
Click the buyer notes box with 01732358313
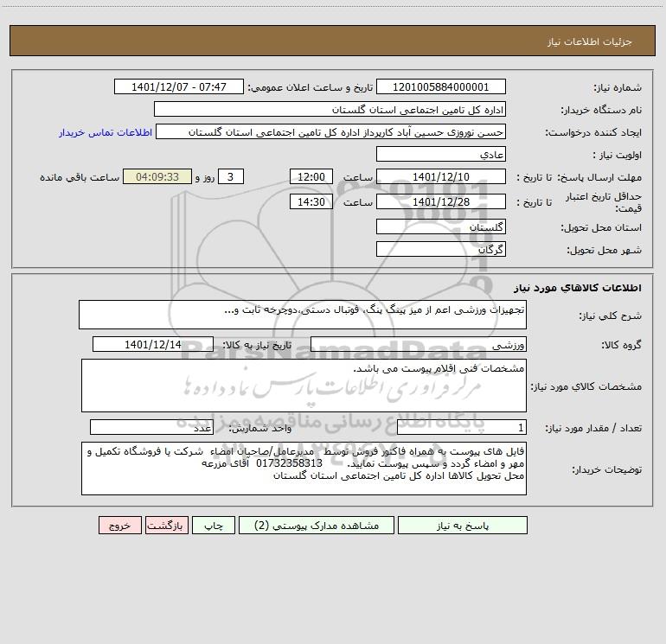click(304, 469)
